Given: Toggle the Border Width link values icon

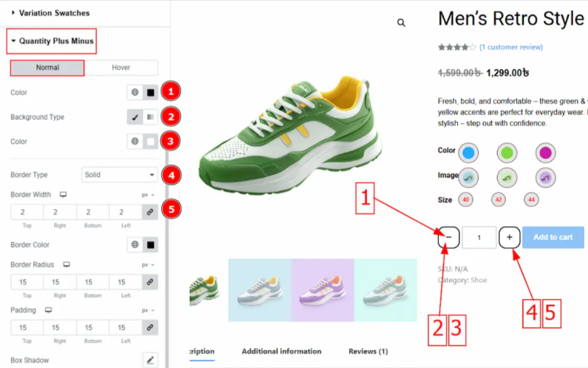Looking at the screenshot, I should pyautogui.click(x=150, y=212).
